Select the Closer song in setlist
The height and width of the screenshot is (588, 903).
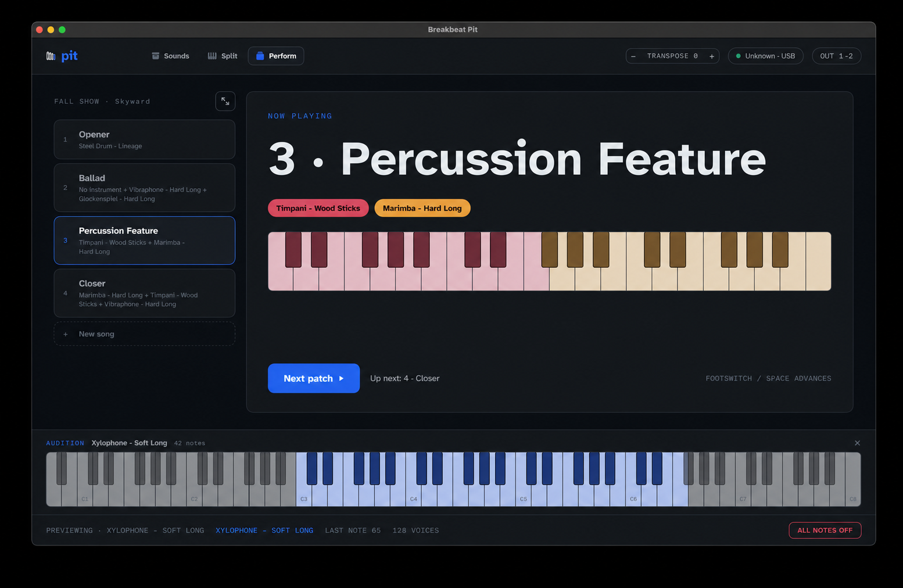(145, 293)
